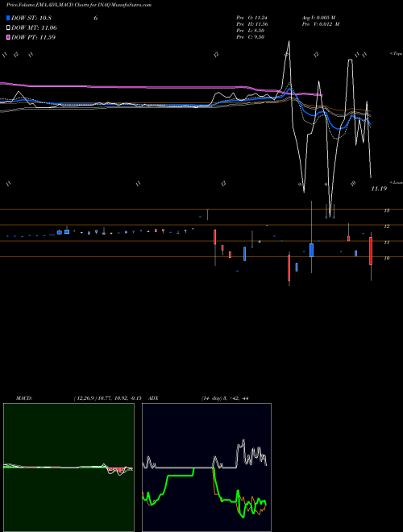Click the 'Pre L: 8.50' value

[250, 31]
